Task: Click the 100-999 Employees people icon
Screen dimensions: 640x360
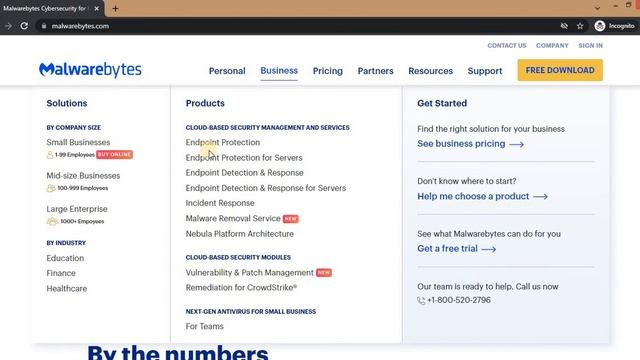Action: click(x=51, y=188)
